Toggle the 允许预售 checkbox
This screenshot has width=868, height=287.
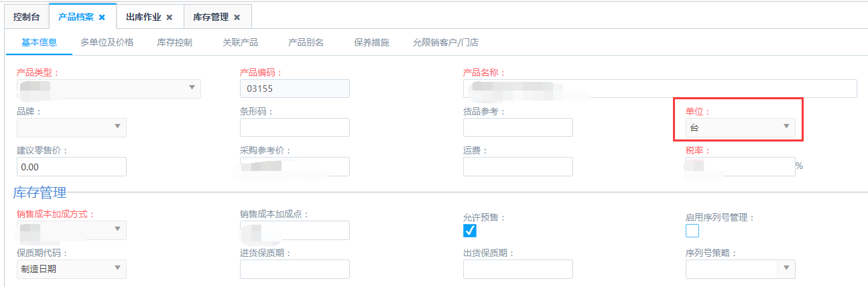point(470,231)
